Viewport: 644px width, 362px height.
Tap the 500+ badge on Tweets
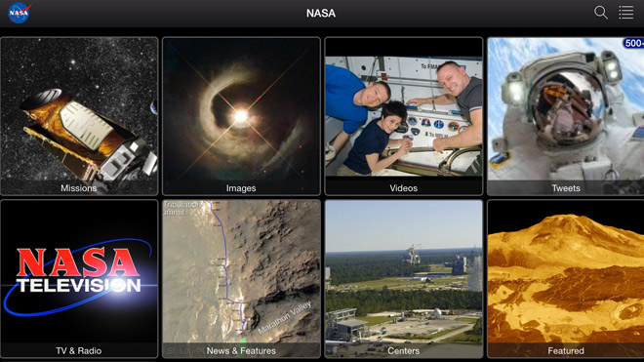click(x=633, y=43)
